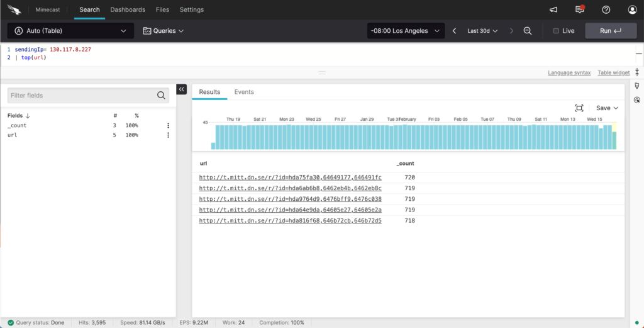Open options menu for url field
644x328 pixels.
click(x=168, y=135)
